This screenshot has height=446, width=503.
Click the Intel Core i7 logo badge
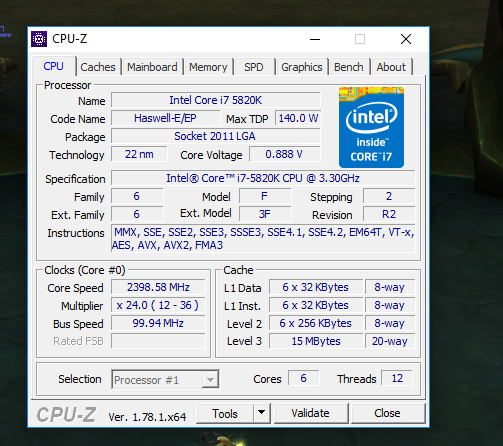(x=371, y=127)
